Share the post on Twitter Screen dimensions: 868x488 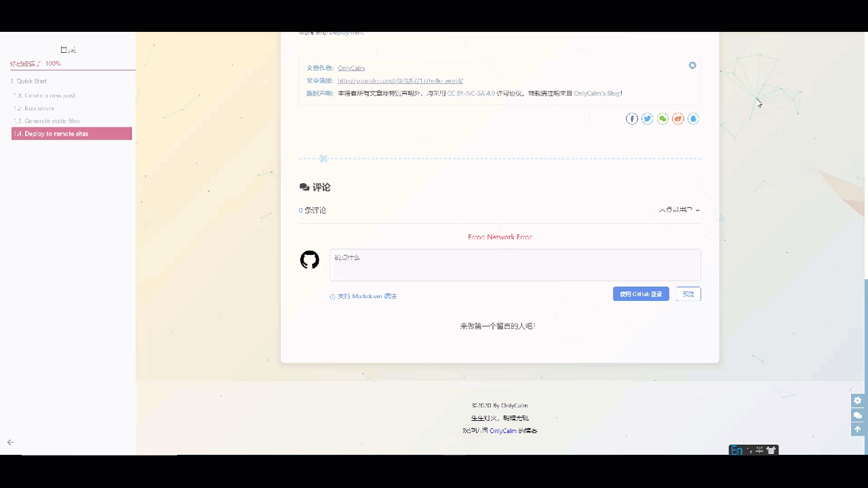648,119
